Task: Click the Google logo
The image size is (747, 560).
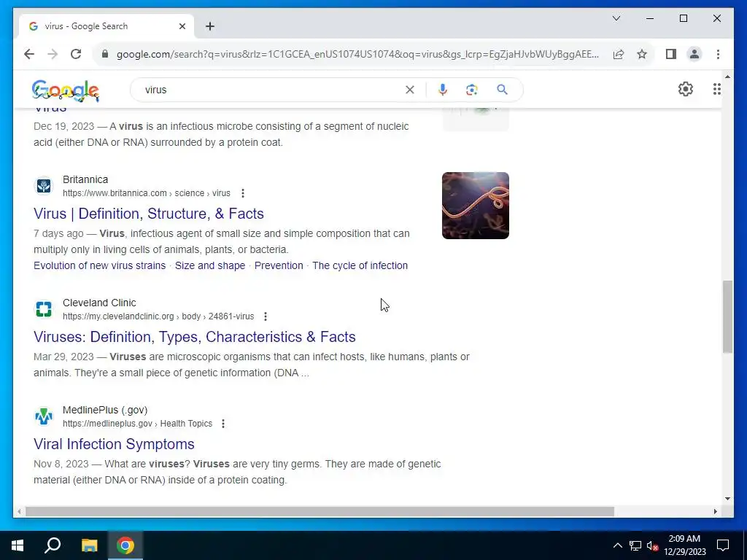Action: 65,90
